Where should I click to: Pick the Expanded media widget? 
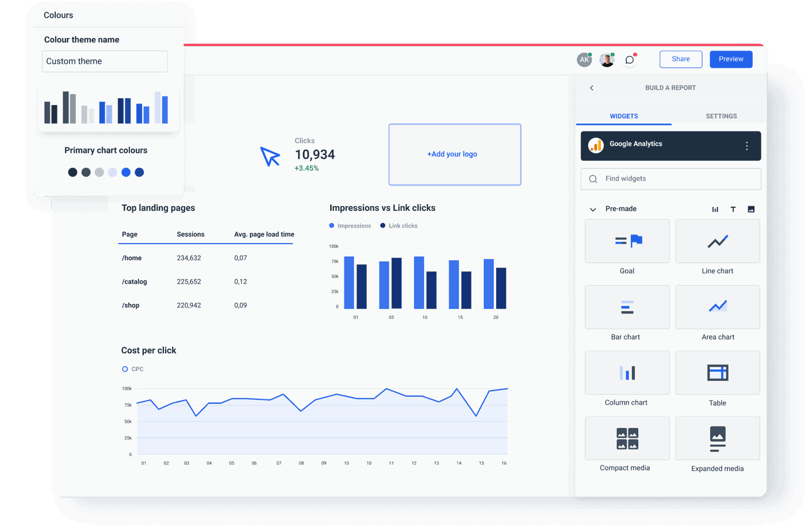click(x=718, y=438)
